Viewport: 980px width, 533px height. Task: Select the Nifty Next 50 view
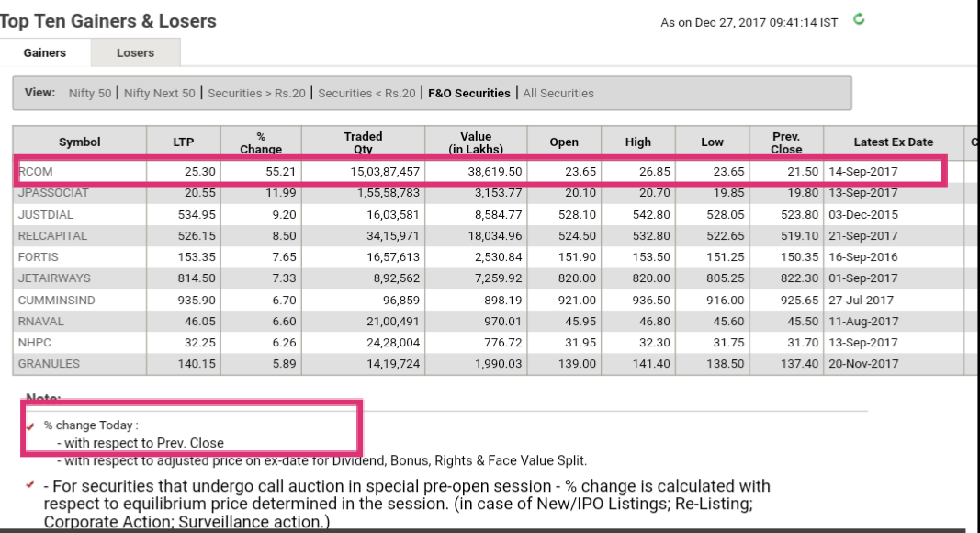tap(160, 93)
